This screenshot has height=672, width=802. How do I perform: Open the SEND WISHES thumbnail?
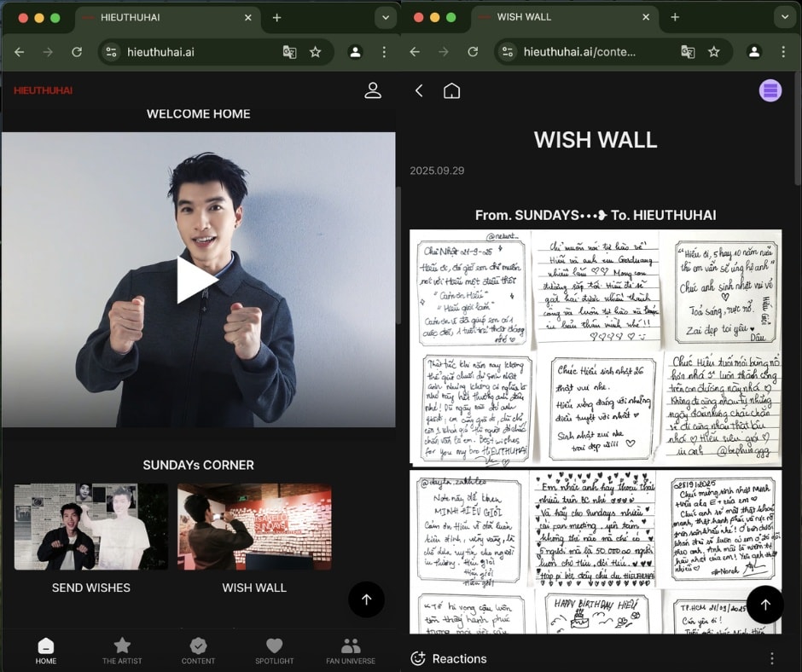[91, 527]
